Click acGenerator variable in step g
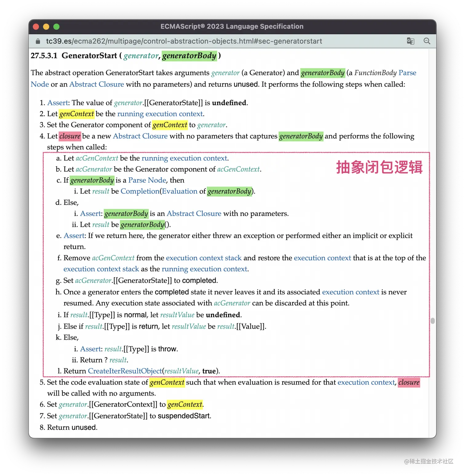Image resolution: width=465 pixels, height=476 pixels. [x=93, y=281]
